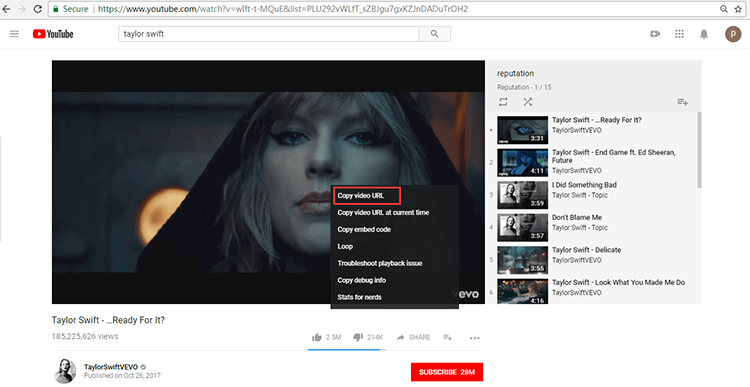Bookmark the page with star icon
This screenshot has width=750, height=387.
[x=738, y=9]
